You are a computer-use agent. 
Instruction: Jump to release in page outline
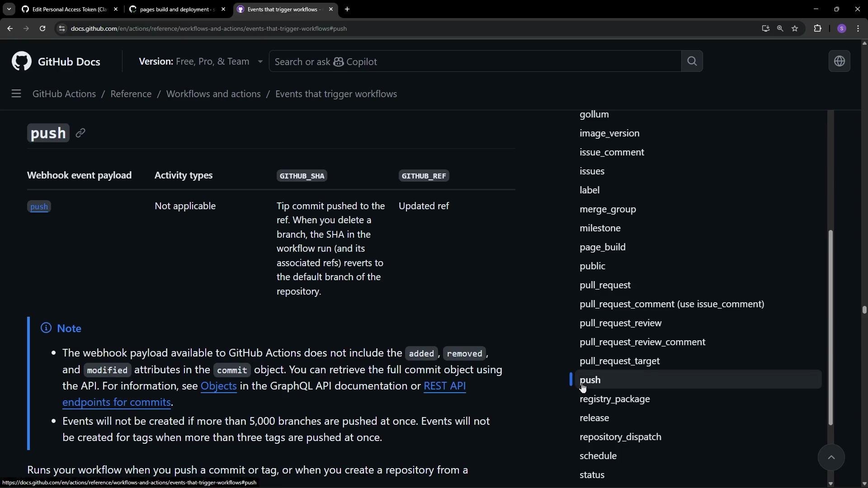click(x=594, y=418)
